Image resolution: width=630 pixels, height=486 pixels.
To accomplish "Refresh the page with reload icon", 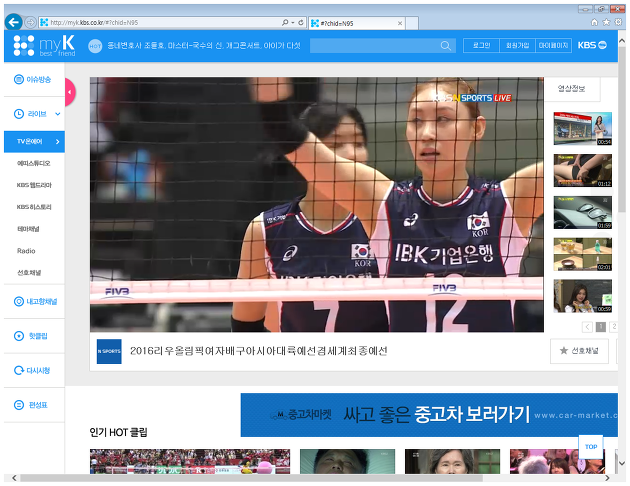I will [301, 22].
